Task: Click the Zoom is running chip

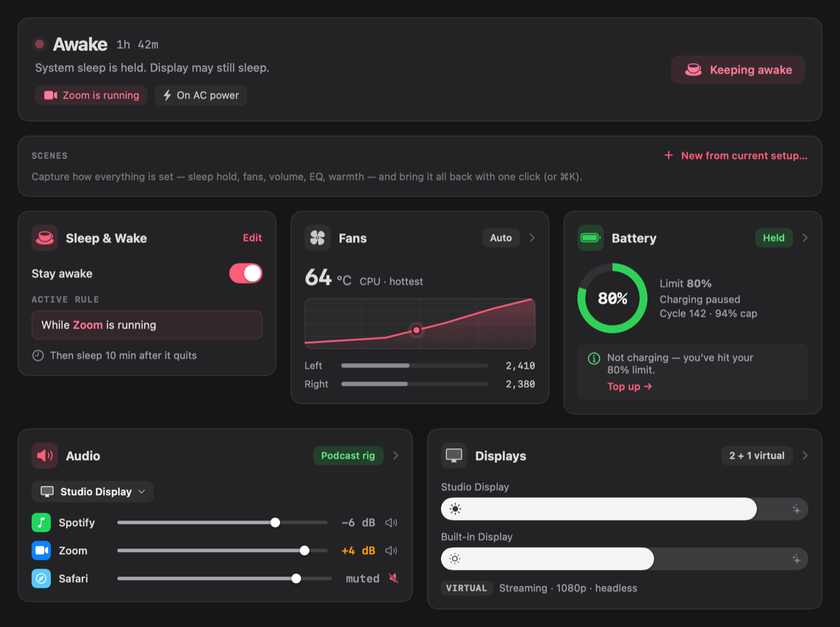Action: 91,95
